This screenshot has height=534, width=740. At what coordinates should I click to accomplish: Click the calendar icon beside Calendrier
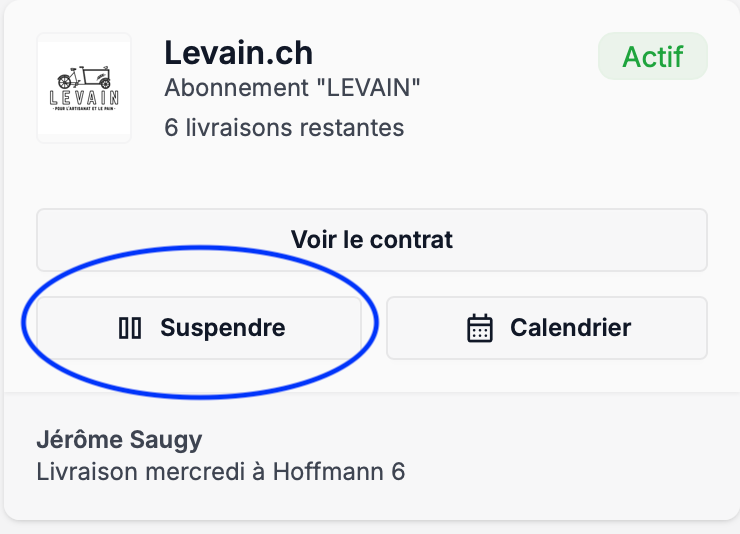tap(480, 328)
